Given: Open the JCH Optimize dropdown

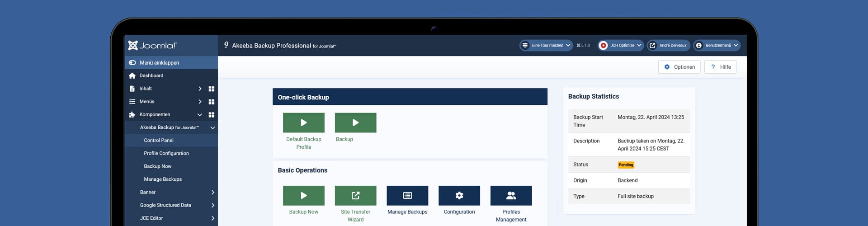Looking at the screenshot, I should pos(621,45).
